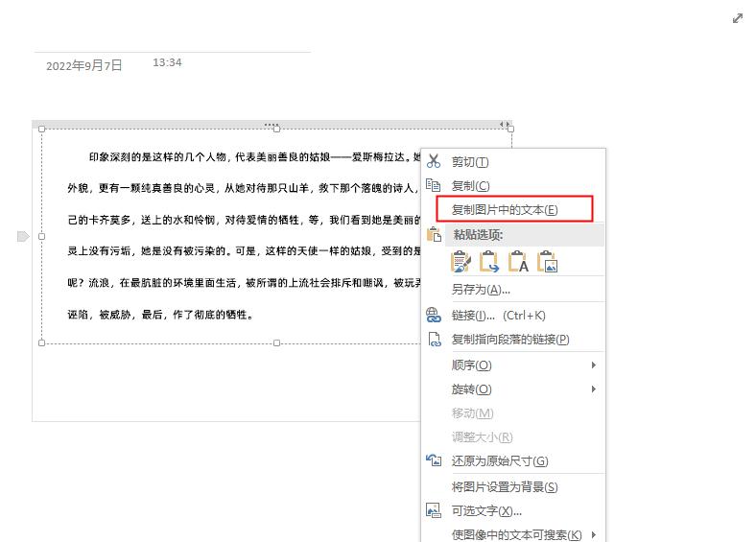Viewport: 756px width, 542px height.
Task: Click disabled 移动(M) entry
Action: 513,413
